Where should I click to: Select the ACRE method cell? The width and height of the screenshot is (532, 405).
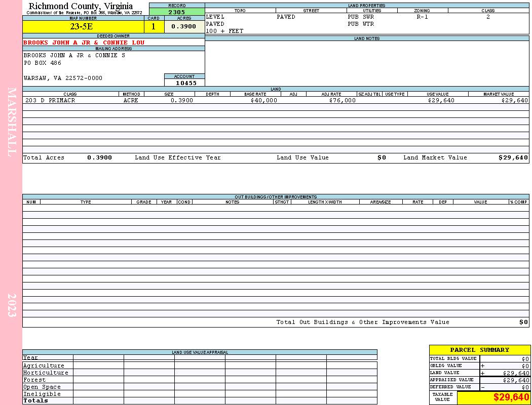[131, 100]
